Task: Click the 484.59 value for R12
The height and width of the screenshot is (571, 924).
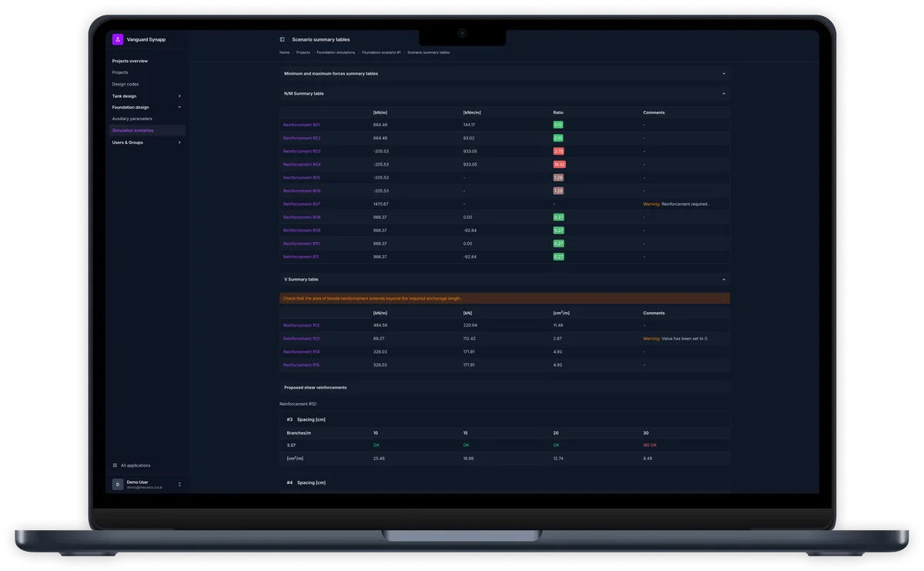Action: pos(380,325)
